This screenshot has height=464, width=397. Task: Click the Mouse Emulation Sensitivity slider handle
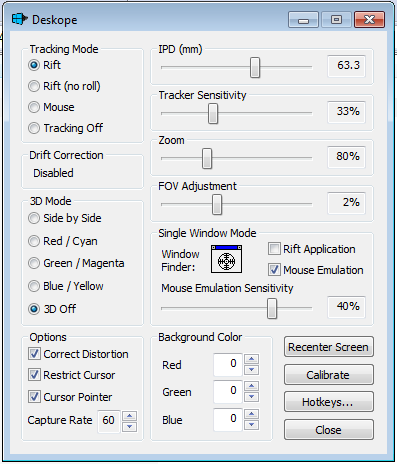[272, 308]
